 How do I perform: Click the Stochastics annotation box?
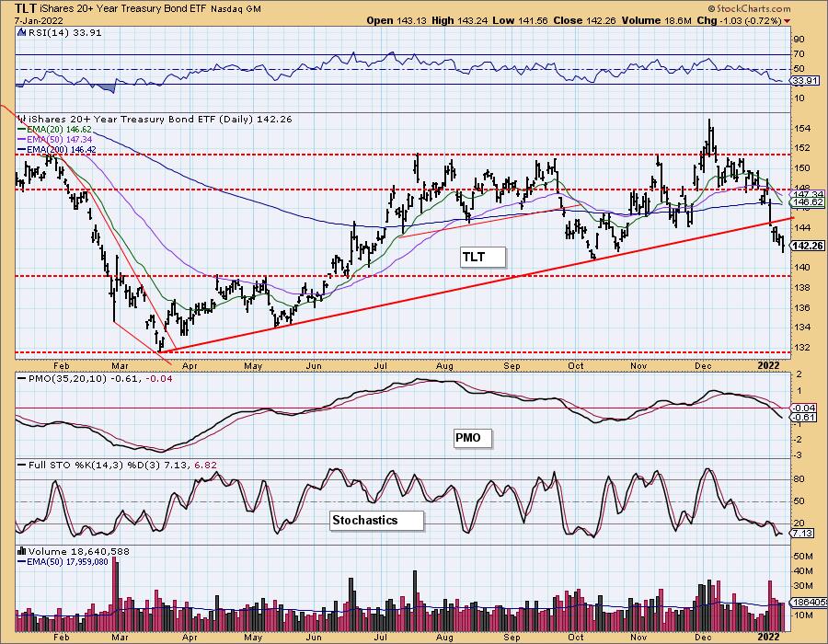[377, 521]
